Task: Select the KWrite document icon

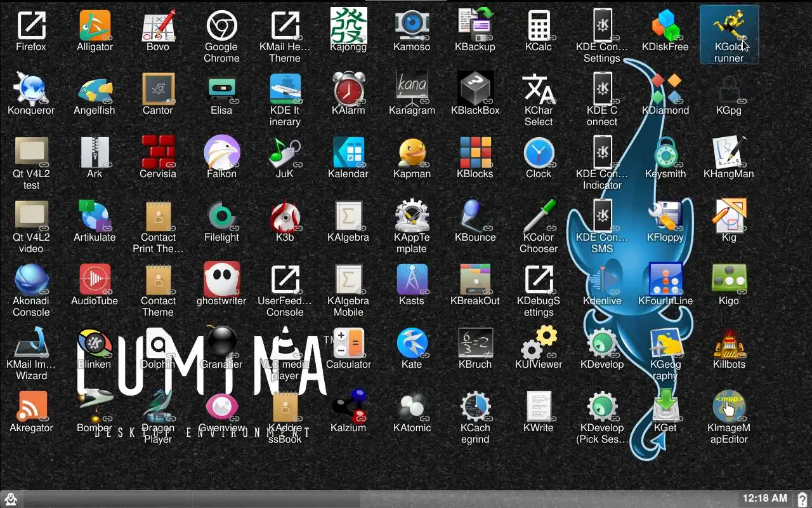Action: 539,406
